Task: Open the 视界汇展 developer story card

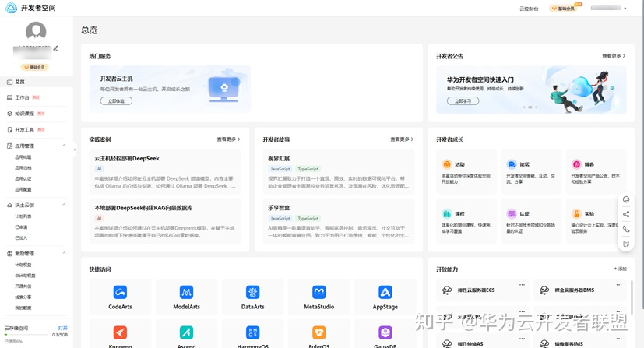Action: pos(339,171)
